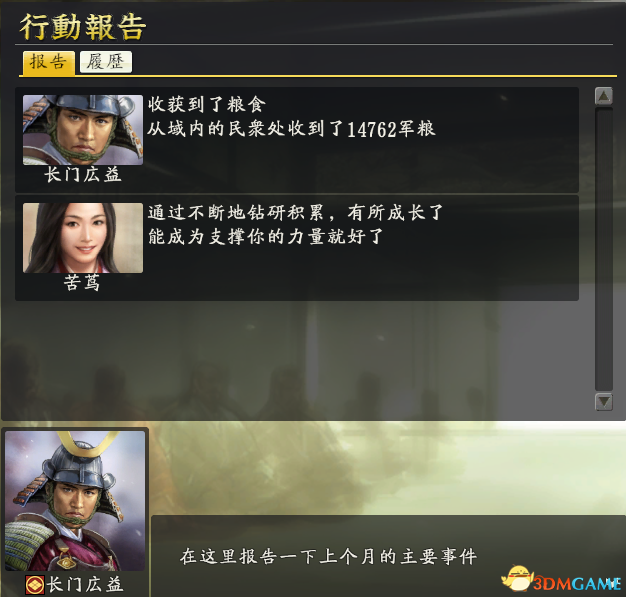Click the yellow chick mascot icon
The height and width of the screenshot is (597, 626).
[x=516, y=577]
